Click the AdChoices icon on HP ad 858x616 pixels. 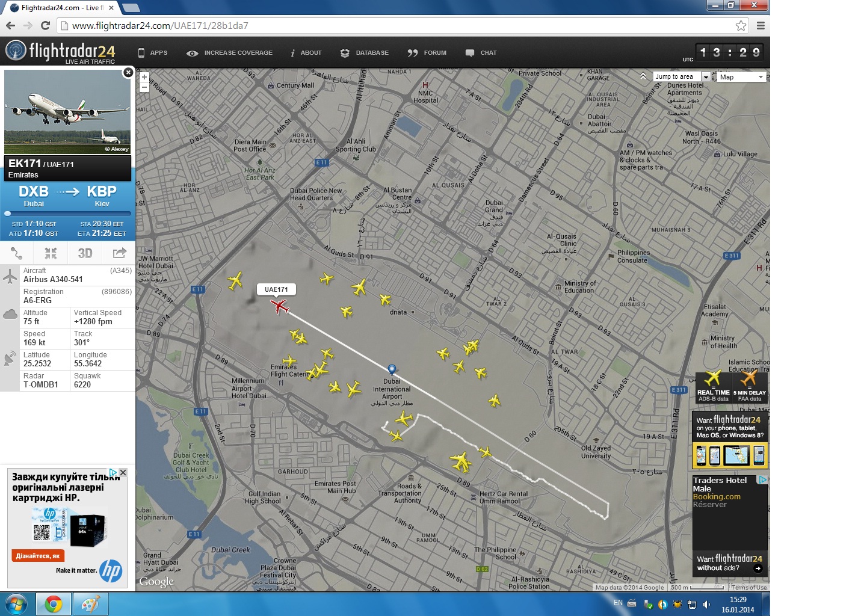pos(113,473)
